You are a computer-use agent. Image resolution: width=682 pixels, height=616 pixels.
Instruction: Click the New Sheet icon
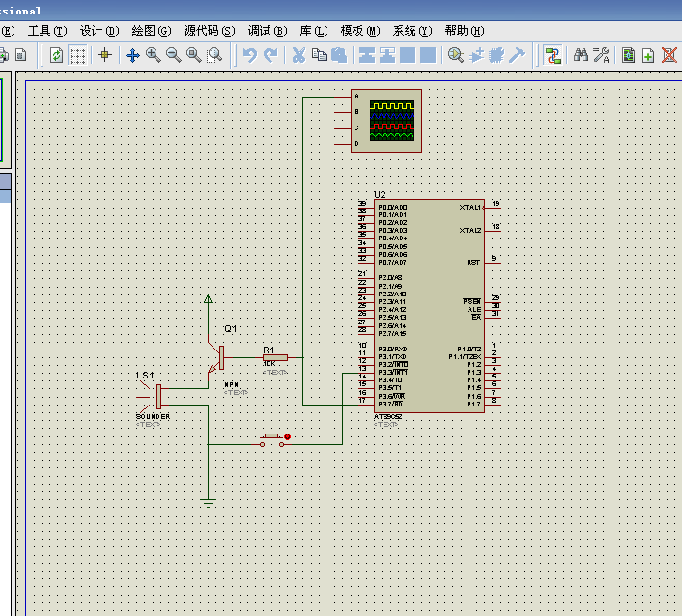pyautogui.click(x=648, y=55)
